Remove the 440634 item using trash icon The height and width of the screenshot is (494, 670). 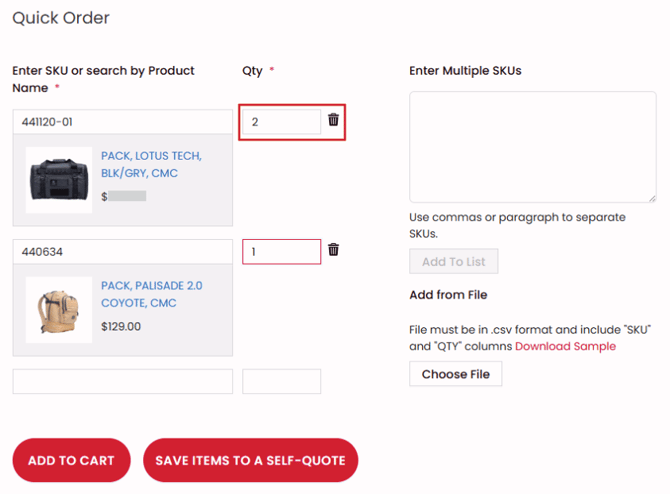[x=334, y=250]
